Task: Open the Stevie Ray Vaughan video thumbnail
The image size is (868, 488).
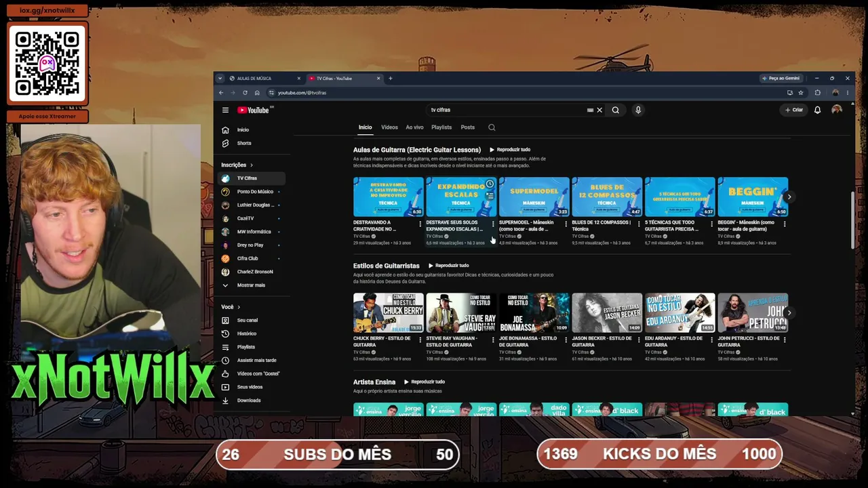Action: tap(461, 312)
